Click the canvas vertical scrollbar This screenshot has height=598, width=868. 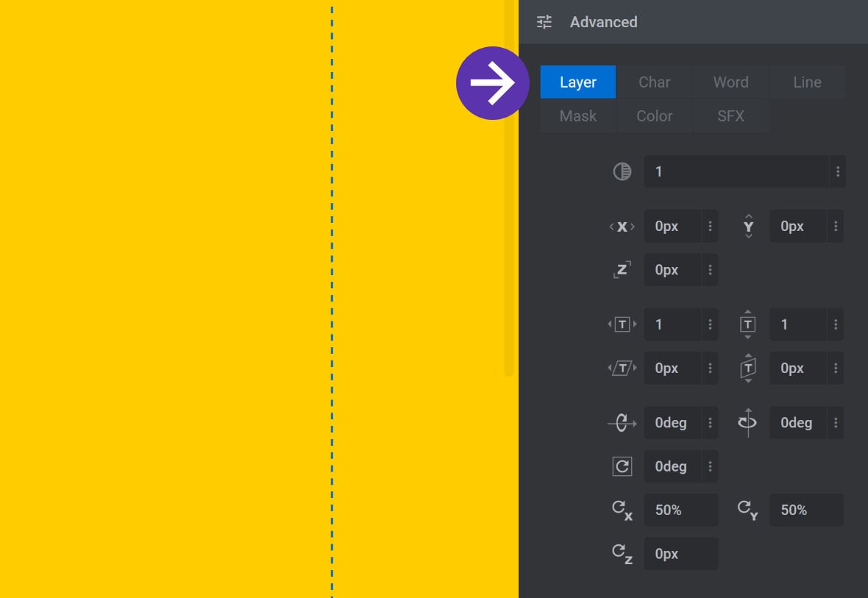click(509, 188)
